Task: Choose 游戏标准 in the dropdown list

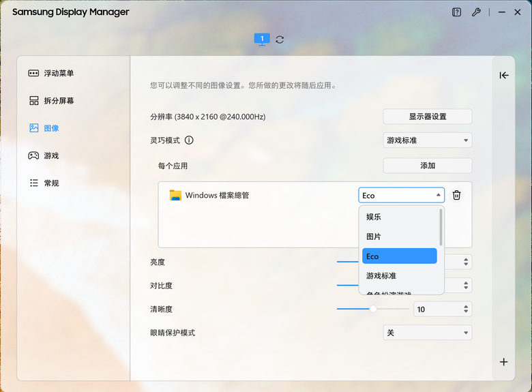Action: coord(399,275)
